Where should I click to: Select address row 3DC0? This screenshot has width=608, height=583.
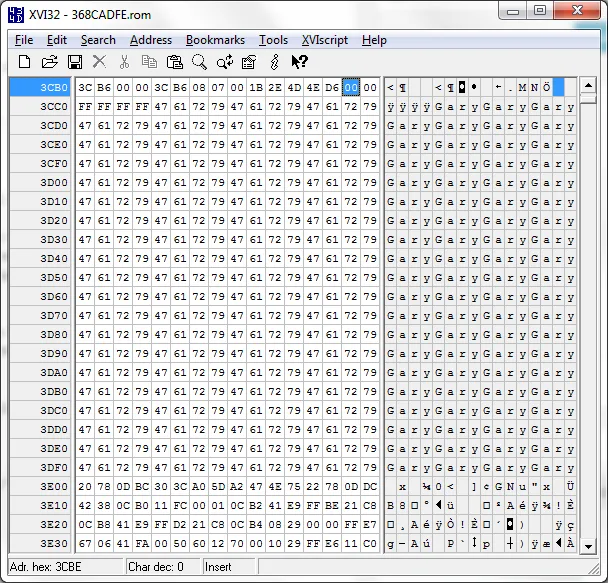tap(40, 410)
